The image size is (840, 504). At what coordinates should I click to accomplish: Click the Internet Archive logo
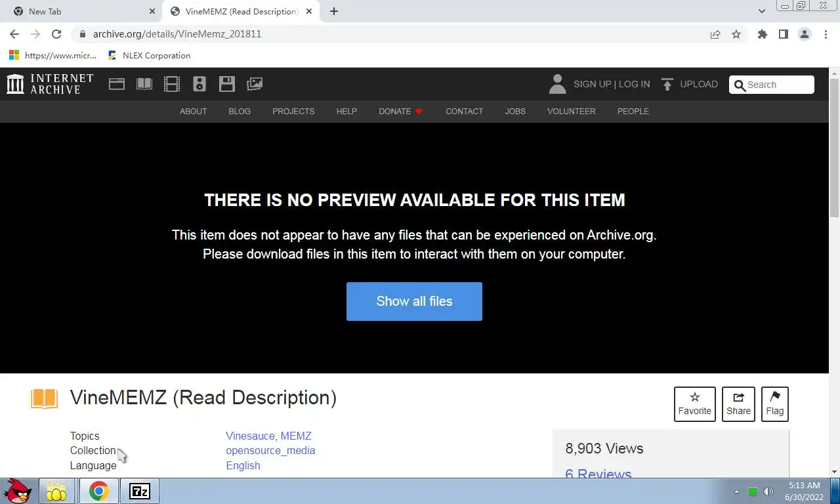point(50,84)
